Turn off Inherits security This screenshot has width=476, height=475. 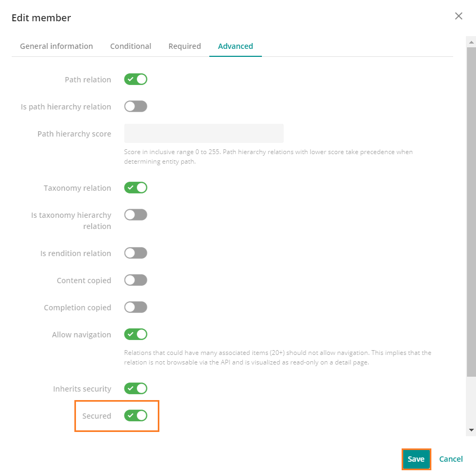(x=135, y=389)
